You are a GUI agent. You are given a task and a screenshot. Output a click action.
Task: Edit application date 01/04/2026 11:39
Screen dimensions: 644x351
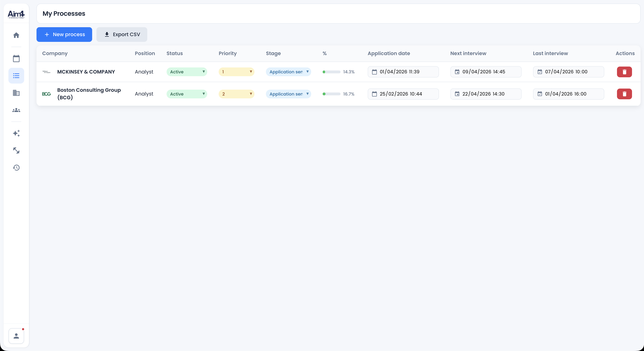[403, 72]
